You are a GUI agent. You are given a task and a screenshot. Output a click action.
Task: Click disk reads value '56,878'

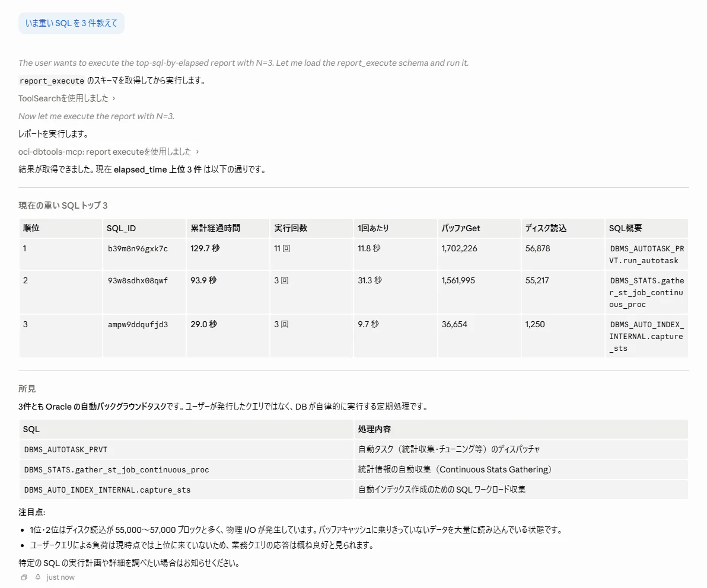pos(537,248)
